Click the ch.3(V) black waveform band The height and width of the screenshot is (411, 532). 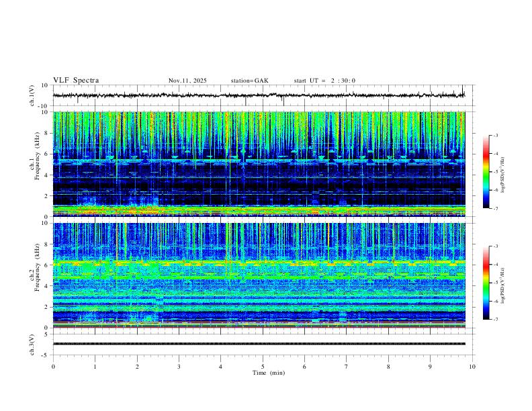(259, 344)
